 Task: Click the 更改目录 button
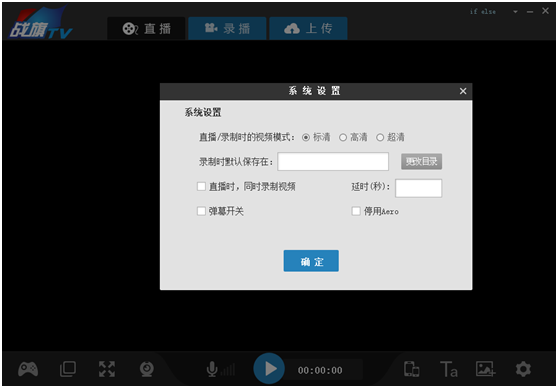click(421, 162)
